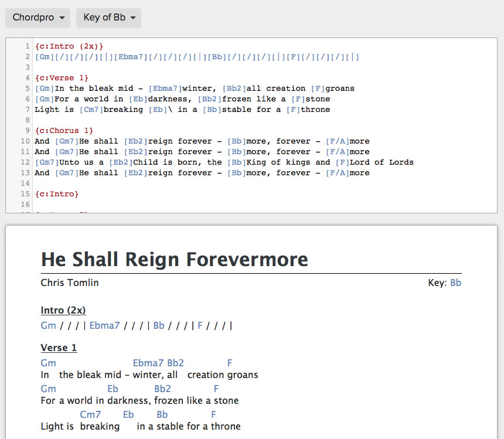Click the Bb key link beside "Key:"
This screenshot has height=439, width=504.
tap(455, 283)
